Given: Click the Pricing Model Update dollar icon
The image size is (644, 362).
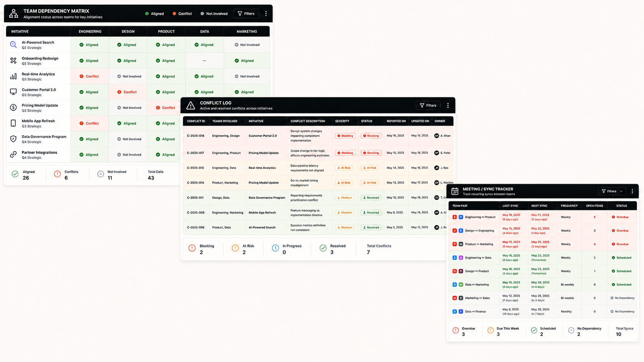Looking at the screenshot, I should pos(13,108).
